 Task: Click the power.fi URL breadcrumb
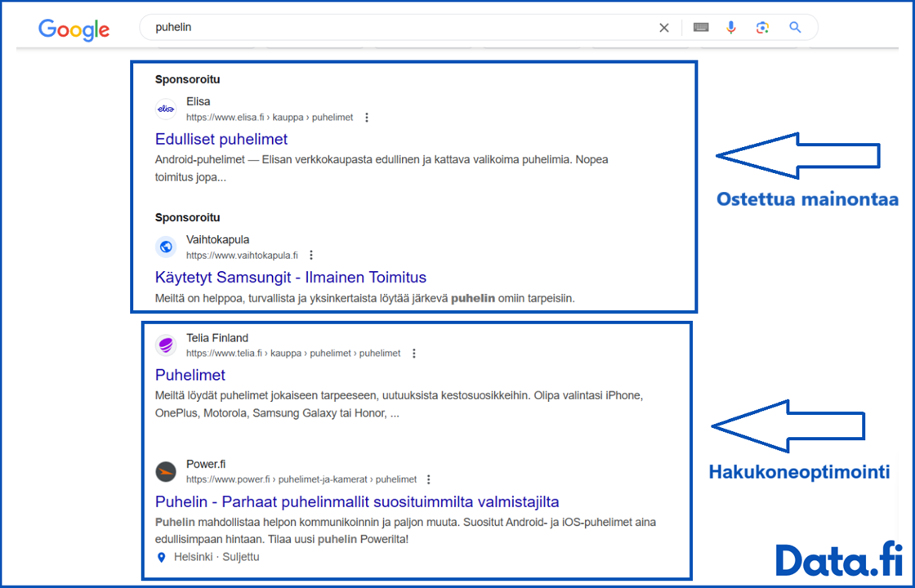click(x=301, y=479)
